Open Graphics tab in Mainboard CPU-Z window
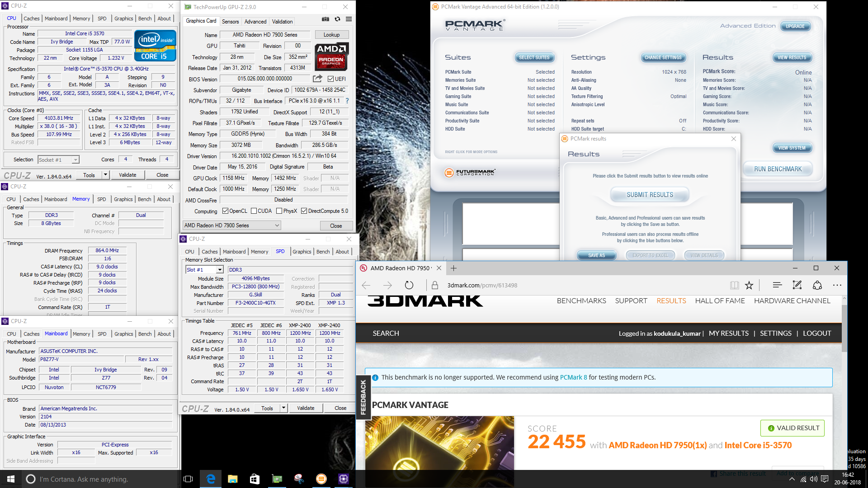This screenshot has width=868, height=488. point(123,334)
